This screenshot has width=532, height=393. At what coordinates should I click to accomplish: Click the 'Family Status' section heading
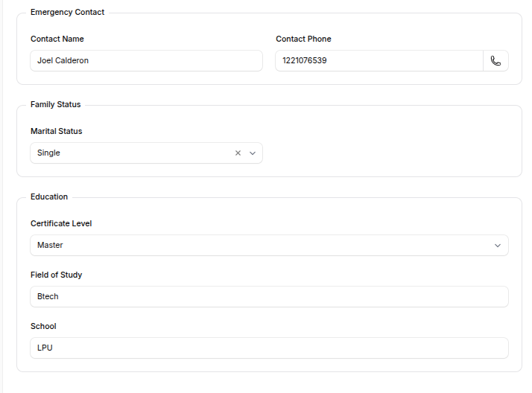[56, 104]
